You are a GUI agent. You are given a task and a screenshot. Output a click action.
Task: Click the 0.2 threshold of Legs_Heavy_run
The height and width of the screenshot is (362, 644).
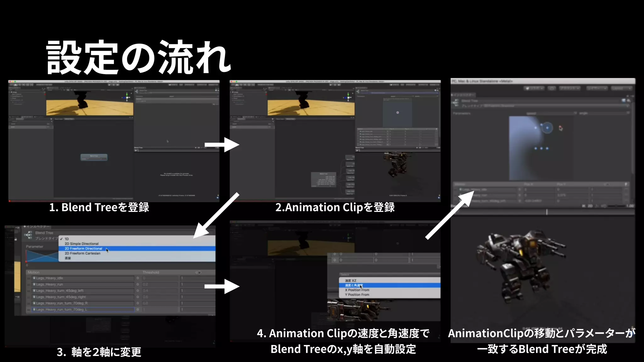(160, 284)
